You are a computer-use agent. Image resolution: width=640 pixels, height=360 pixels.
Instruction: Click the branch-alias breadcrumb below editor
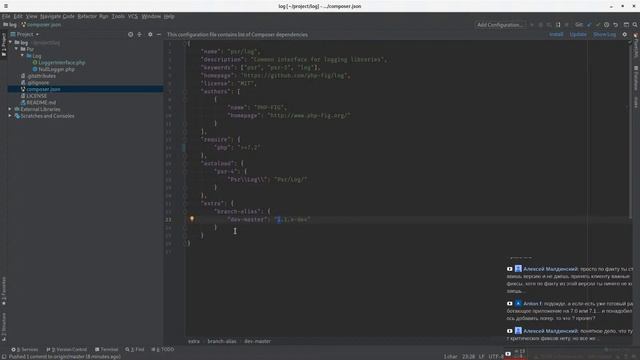pos(222,341)
